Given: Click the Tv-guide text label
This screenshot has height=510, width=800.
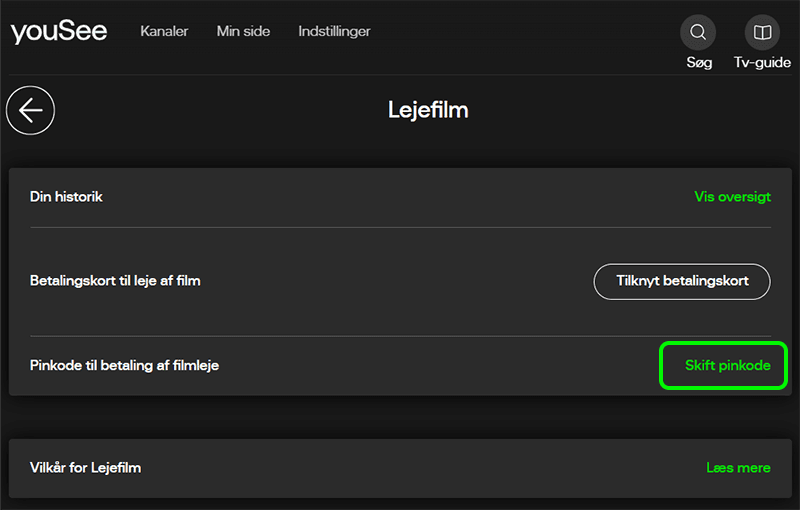Looking at the screenshot, I should [x=762, y=62].
